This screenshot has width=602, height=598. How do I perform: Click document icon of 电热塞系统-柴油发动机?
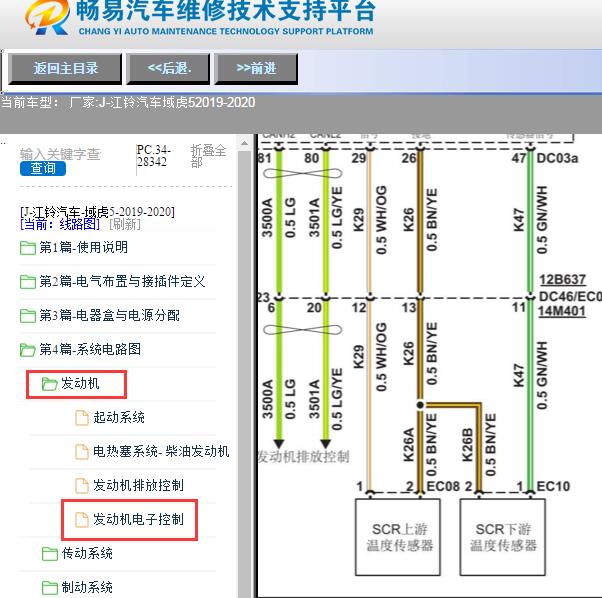(x=81, y=451)
